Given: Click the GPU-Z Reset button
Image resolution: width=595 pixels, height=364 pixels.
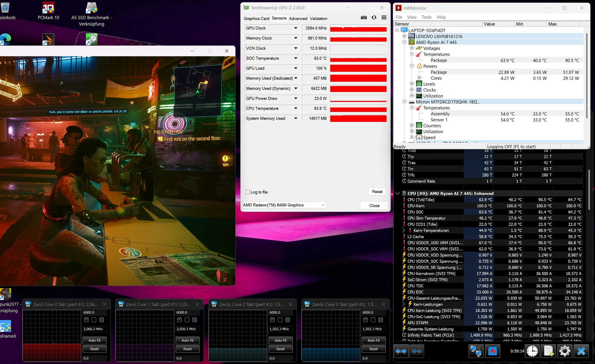Looking at the screenshot, I should coord(377,192).
